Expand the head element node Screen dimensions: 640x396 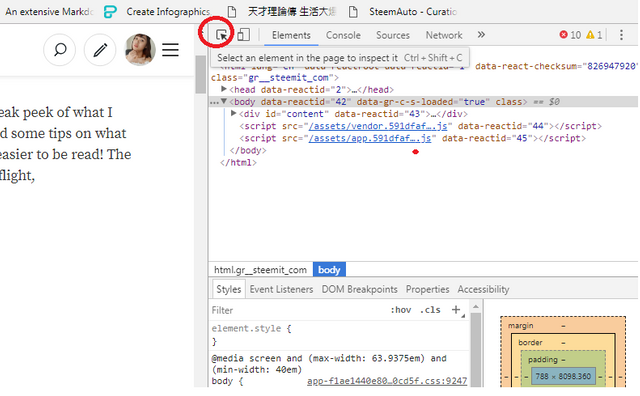click(x=224, y=89)
